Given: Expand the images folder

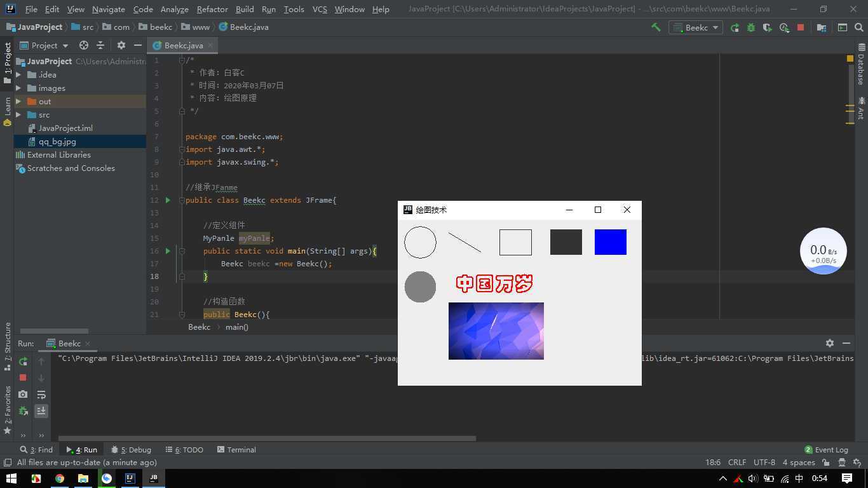Looking at the screenshot, I should point(18,88).
